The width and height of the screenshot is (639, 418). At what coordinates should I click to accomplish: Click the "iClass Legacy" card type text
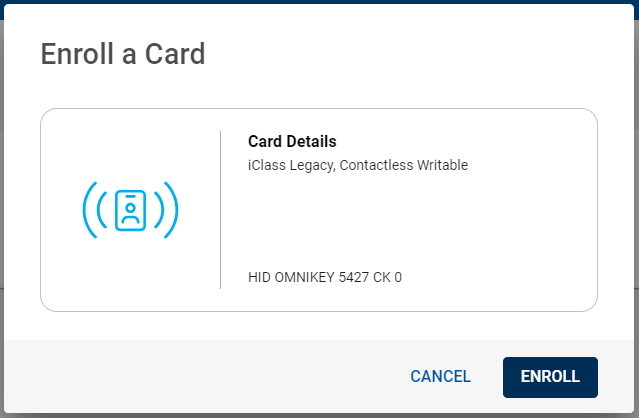click(291, 165)
